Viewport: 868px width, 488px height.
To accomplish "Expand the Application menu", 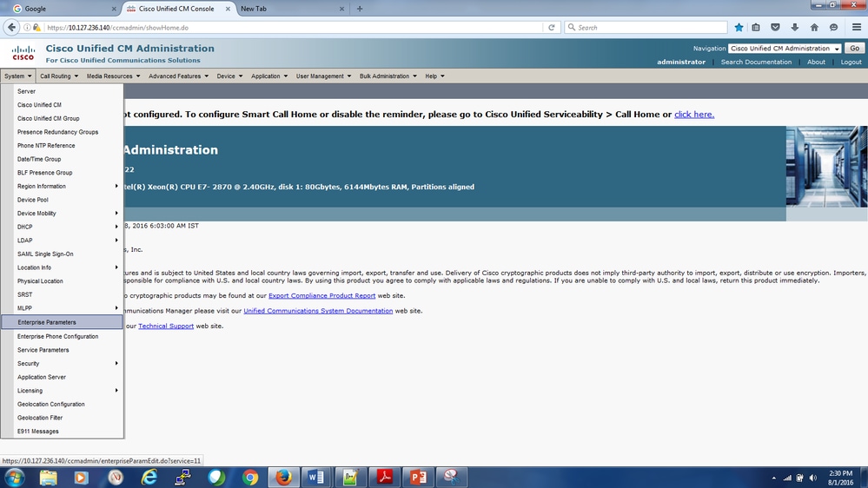I will click(x=269, y=76).
